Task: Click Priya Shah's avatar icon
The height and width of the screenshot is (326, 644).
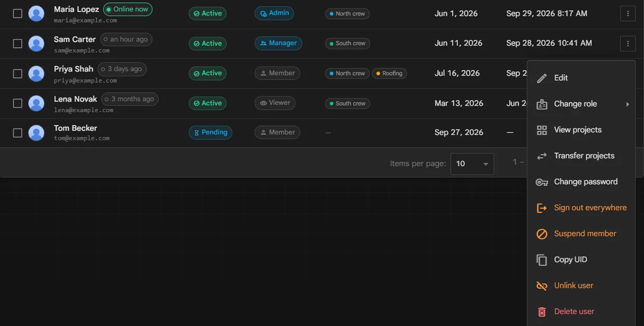Action: pyautogui.click(x=36, y=73)
